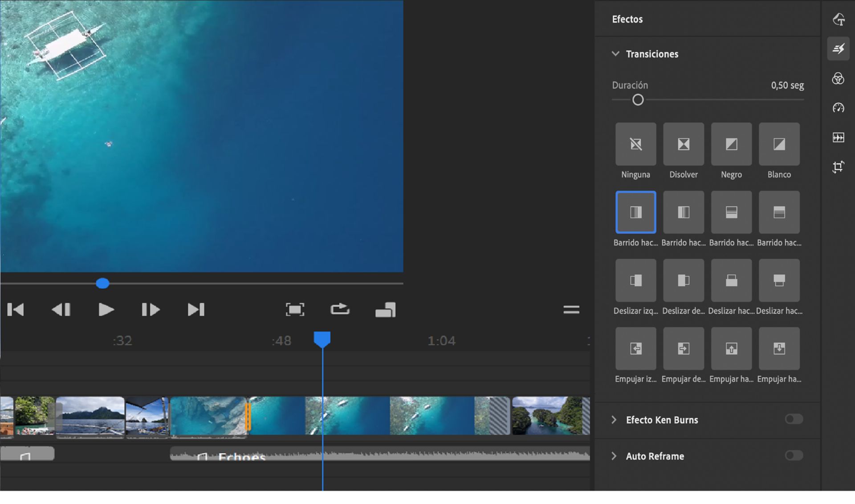Select the Disolver transition
The image size is (855, 504).
pyautogui.click(x=683, y=144)
